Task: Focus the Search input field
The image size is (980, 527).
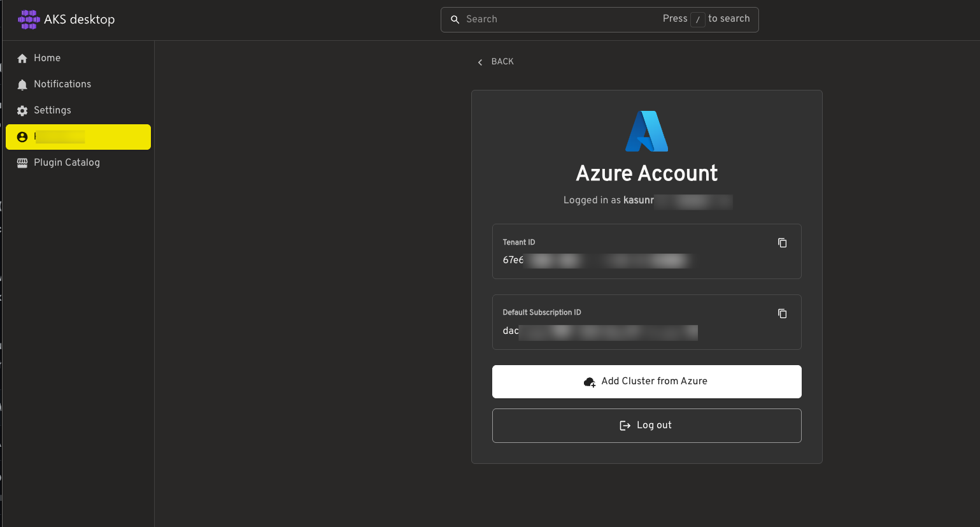Action: coord(599,20)
